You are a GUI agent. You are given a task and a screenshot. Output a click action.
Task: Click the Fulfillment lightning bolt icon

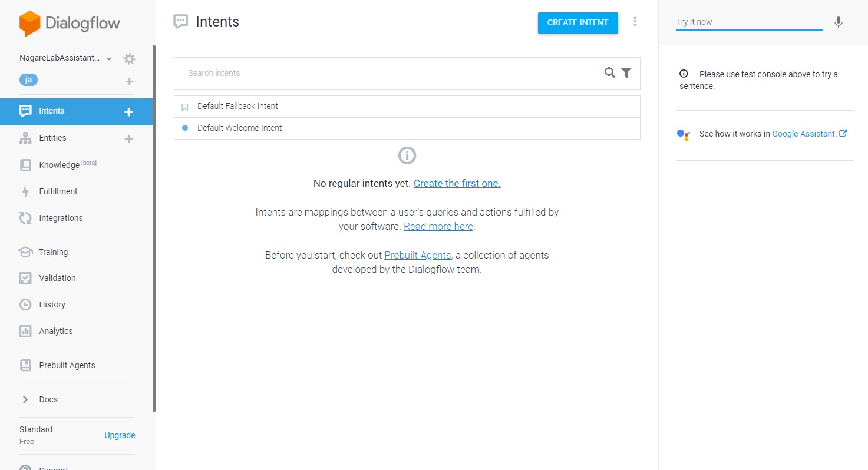(x=25, y=191)
